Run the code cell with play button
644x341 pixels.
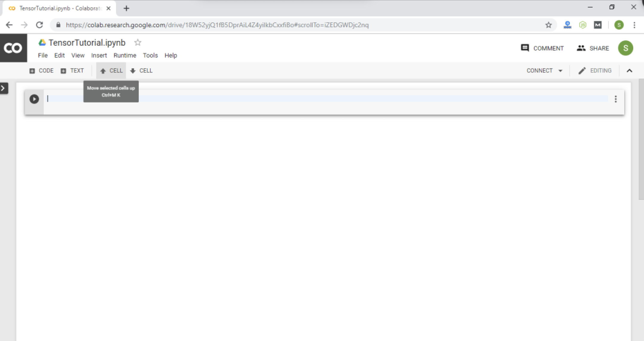pos(34,99)
